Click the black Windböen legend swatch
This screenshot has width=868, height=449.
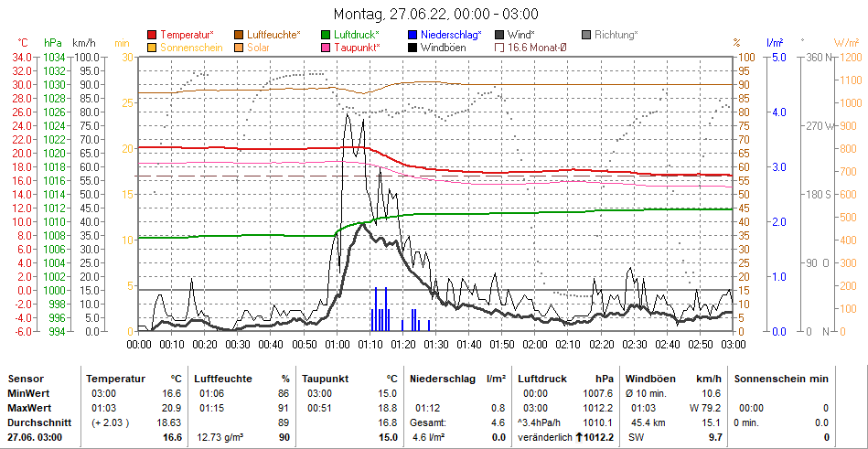coord(413,48)
